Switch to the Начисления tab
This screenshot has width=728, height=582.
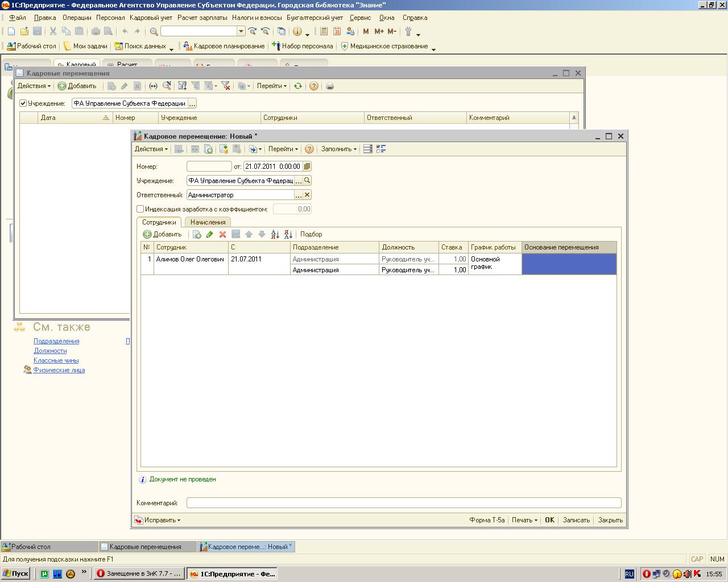[x=208, y=222]
